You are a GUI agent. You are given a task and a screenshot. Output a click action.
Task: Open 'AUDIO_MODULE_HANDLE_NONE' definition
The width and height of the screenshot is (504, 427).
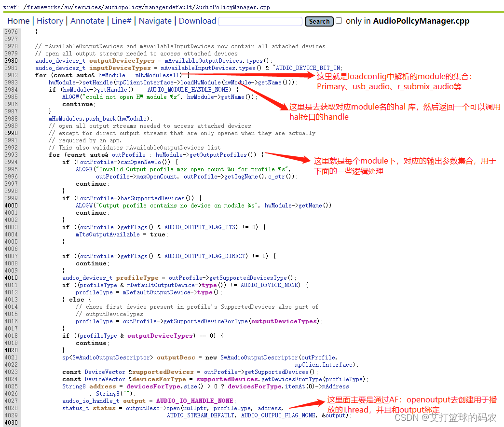click(x=189, y=90)
